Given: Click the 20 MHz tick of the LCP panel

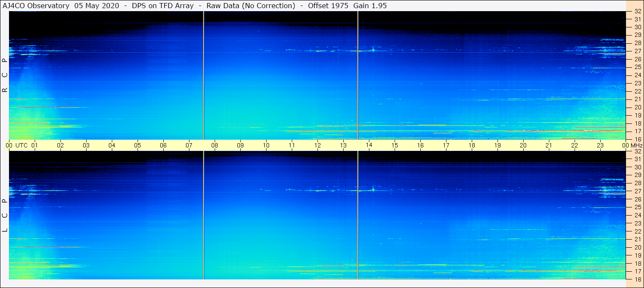Looking at the screenshot, I should point(638,247).
